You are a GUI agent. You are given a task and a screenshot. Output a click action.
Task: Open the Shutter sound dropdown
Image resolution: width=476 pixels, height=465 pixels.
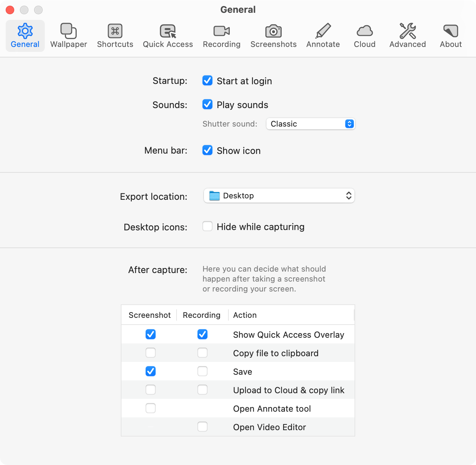(310, 124)
